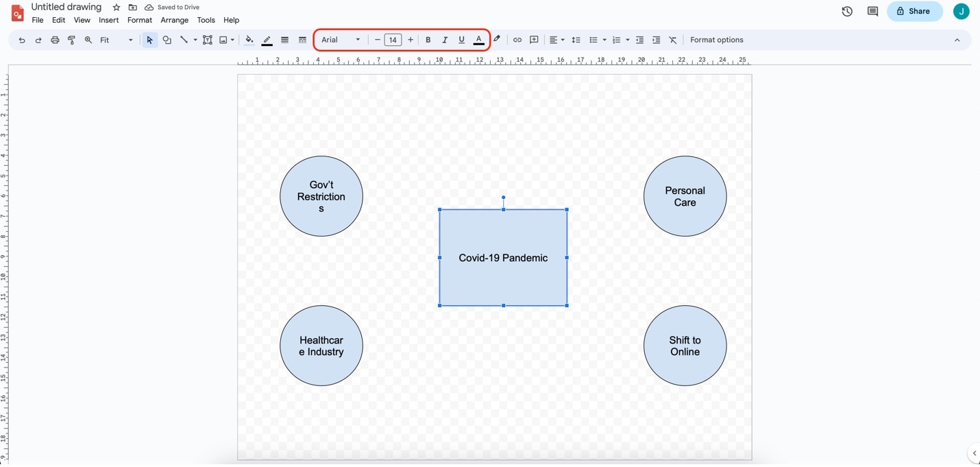Expand the line type dropdown arrow

[x=195, y=40]
